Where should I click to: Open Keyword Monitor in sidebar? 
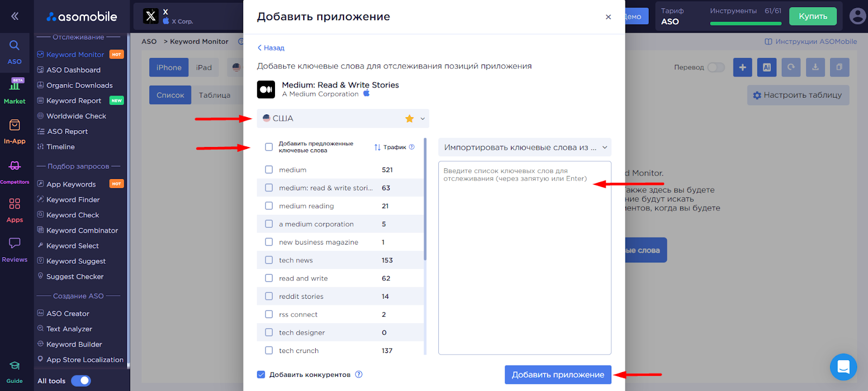[75, 54]
